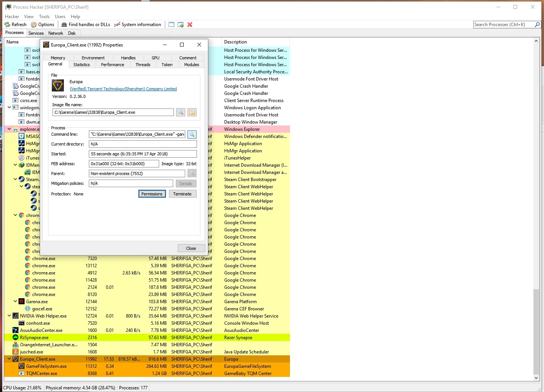The height and width of the screenshot is (392, 544).
Task: Click the NVIDIA Web Helper.exe icon
Action: [15, 316]
